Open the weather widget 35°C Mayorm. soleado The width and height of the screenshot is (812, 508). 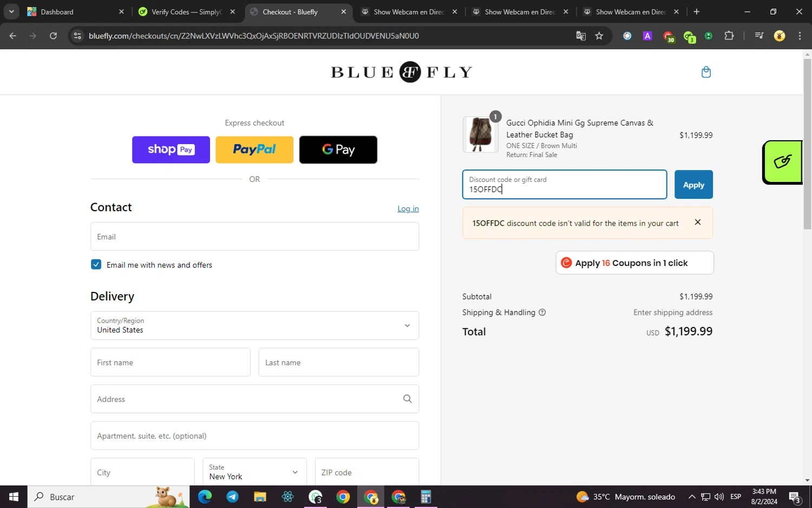coord(626,497)
